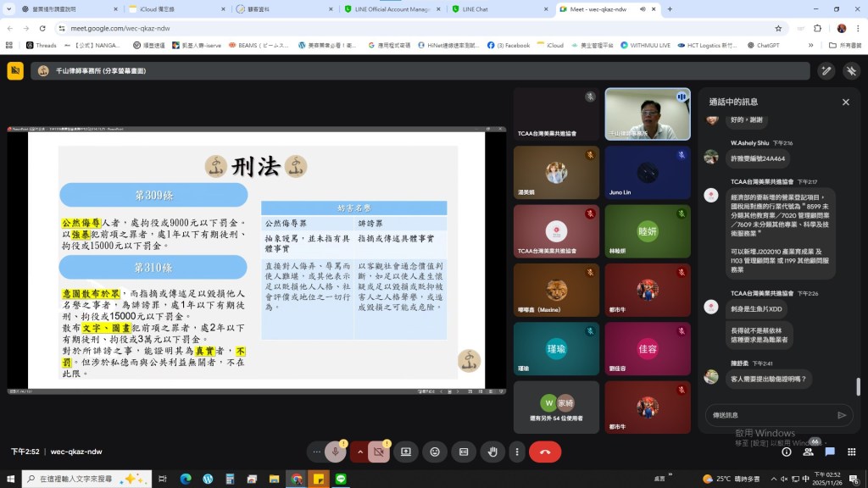Expand audio settings beside the microphone
This screenshot has height=488, width=868.
tap(316, 452)
